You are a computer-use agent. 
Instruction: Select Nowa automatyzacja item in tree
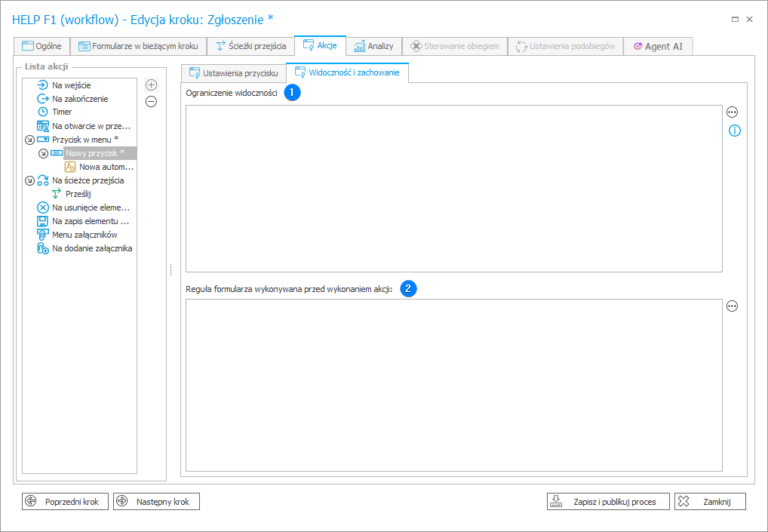point(106,167)
